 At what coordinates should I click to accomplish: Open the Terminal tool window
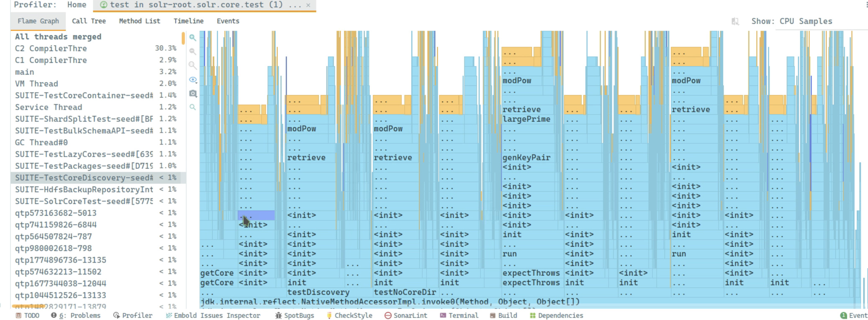[x=459, y=315]
